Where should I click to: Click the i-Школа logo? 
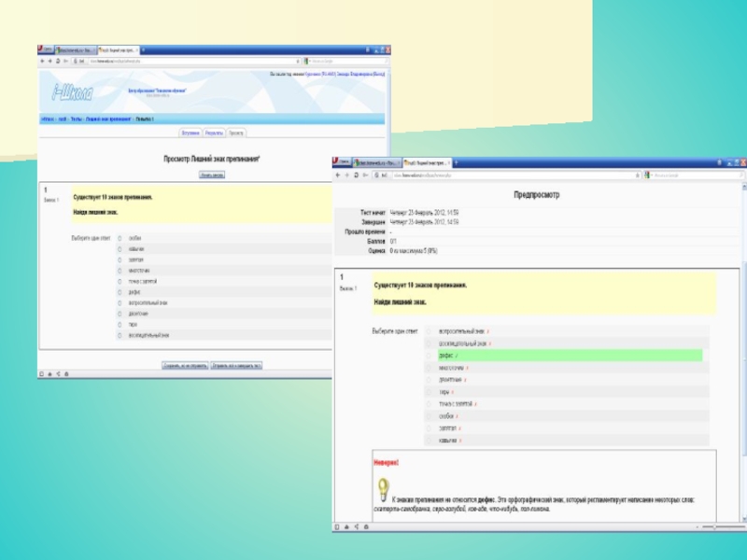click(73, 92)
